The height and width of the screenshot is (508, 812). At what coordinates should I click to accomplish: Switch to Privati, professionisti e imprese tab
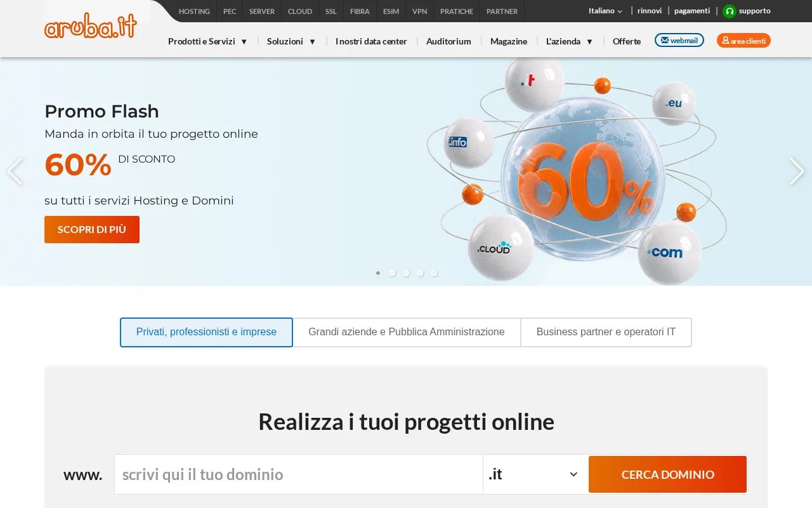tap(206, 332)
